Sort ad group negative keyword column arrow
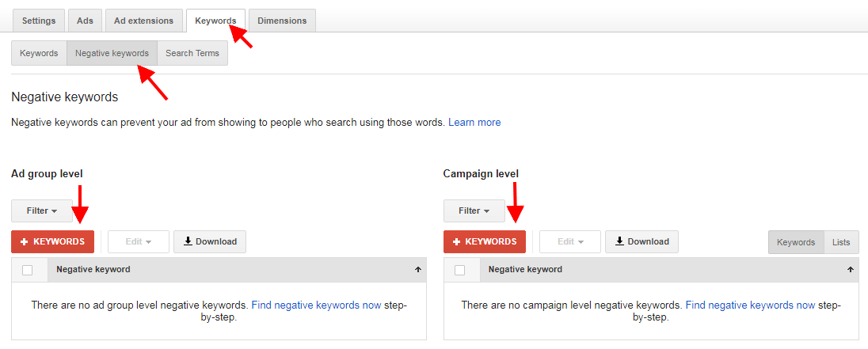Viewport: 868px width, 349px height. pyautogui.click(x=417, y=270)
